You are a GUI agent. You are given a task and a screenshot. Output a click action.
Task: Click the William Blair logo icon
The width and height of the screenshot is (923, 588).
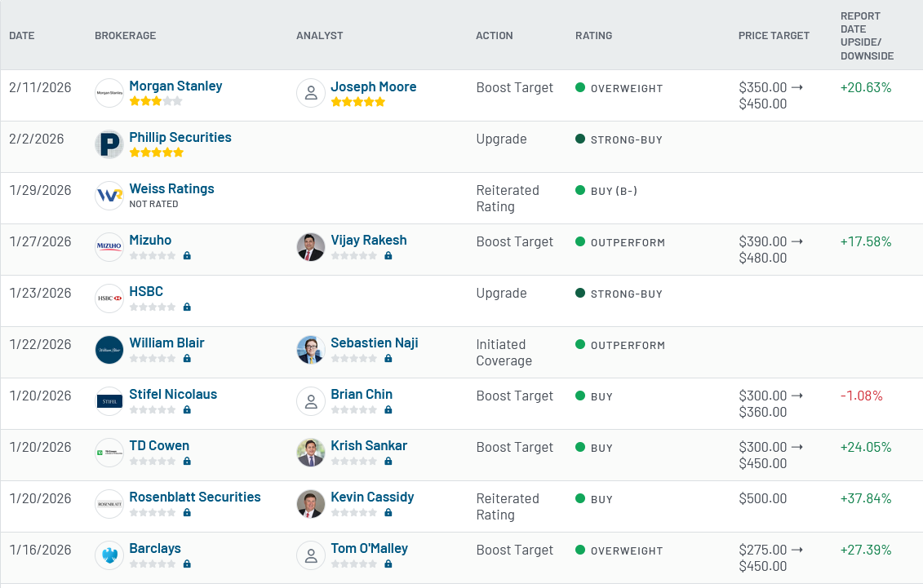109,349
